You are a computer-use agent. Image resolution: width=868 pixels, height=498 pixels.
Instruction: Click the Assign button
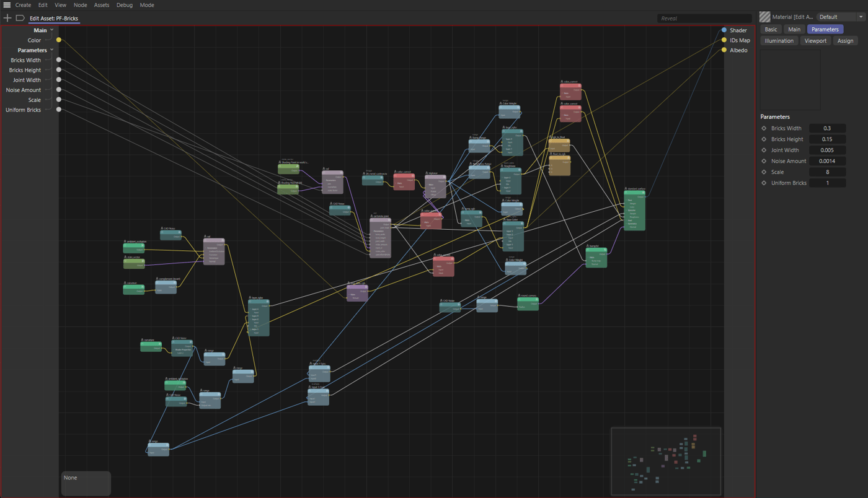coord(845,41)
